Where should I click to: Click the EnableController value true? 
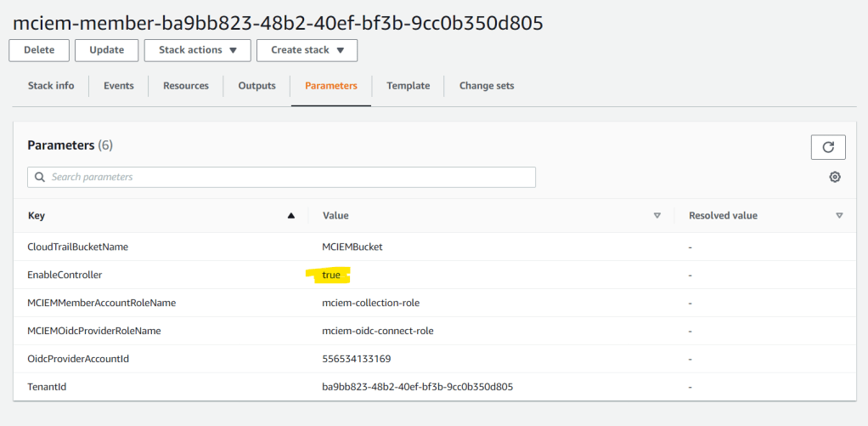point(331,275)
